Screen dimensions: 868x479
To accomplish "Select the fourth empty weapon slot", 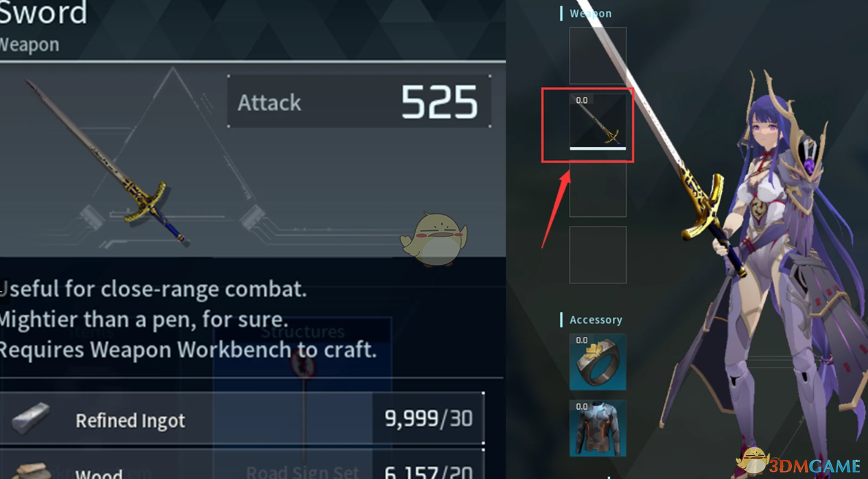I will click(598, 255).
